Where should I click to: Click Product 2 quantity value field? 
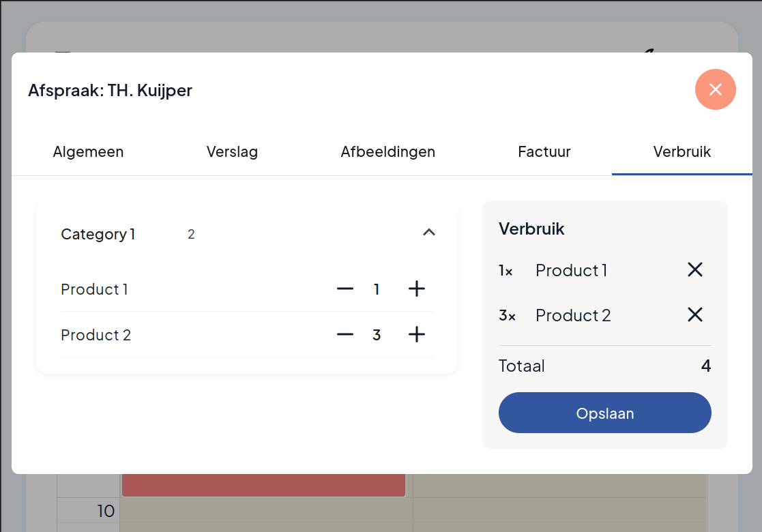click(377, 336)
